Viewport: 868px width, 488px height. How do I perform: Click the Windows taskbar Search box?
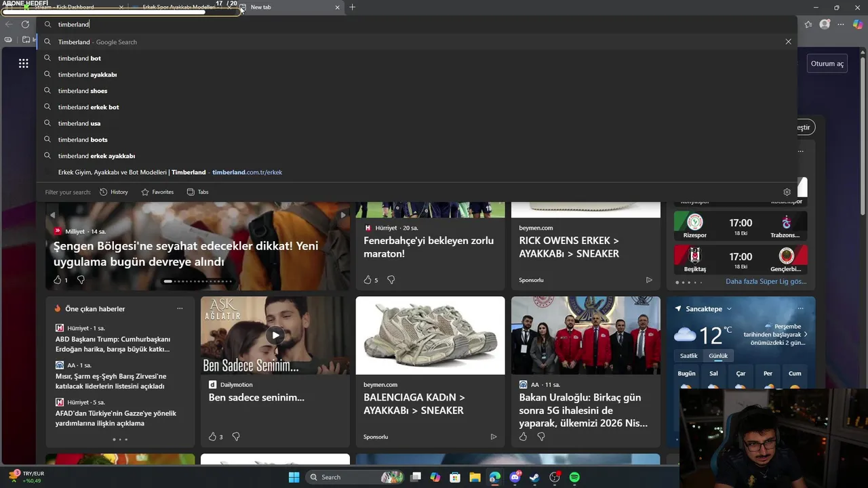coord(355,477)
